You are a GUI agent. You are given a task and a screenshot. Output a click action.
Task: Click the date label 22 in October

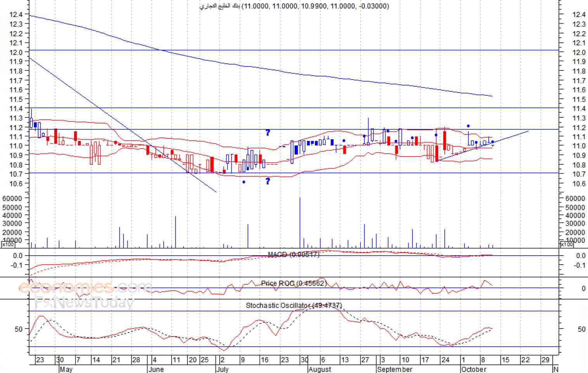click(526, 360)
